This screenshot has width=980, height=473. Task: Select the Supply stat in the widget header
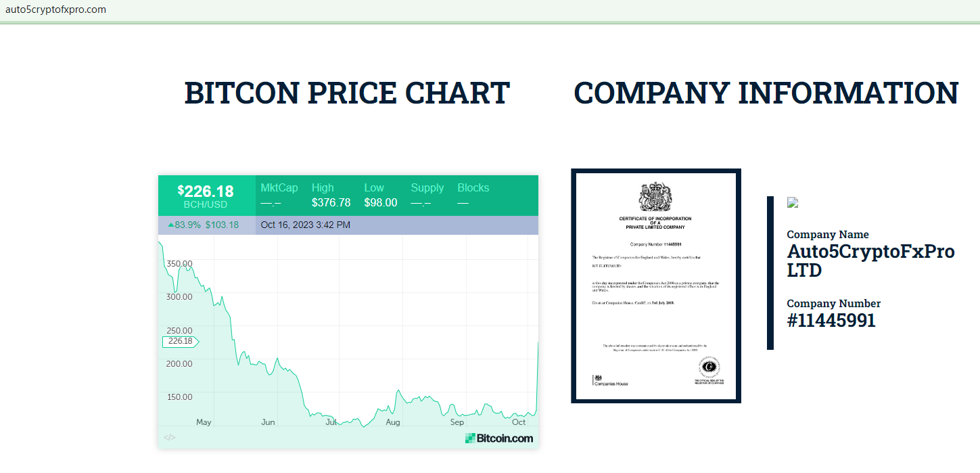[427, 195]
